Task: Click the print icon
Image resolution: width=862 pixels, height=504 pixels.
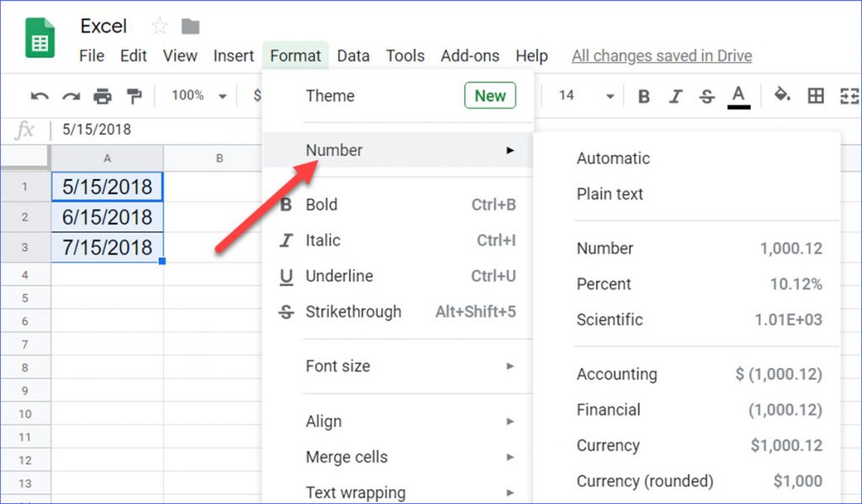Action: click(103, 97)
